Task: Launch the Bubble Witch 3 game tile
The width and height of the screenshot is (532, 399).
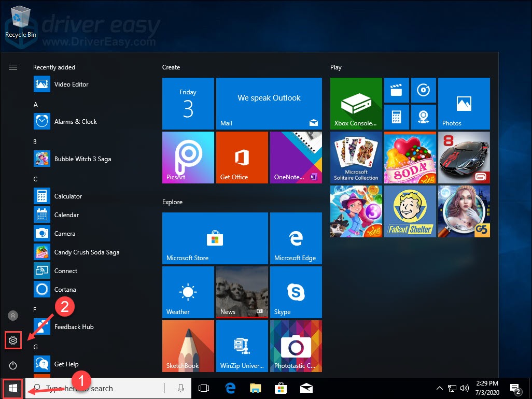Action: tap(356, 211)
